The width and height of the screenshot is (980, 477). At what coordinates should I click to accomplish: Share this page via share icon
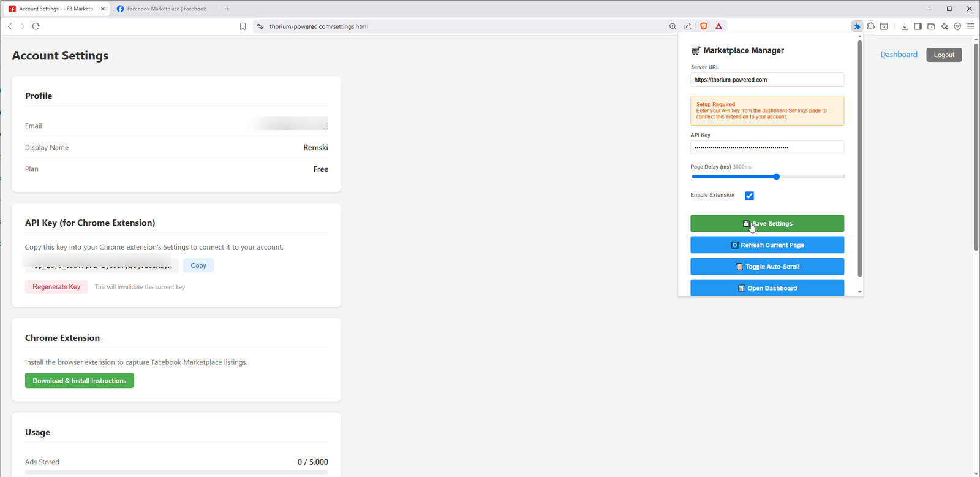[x=688, y=26]
